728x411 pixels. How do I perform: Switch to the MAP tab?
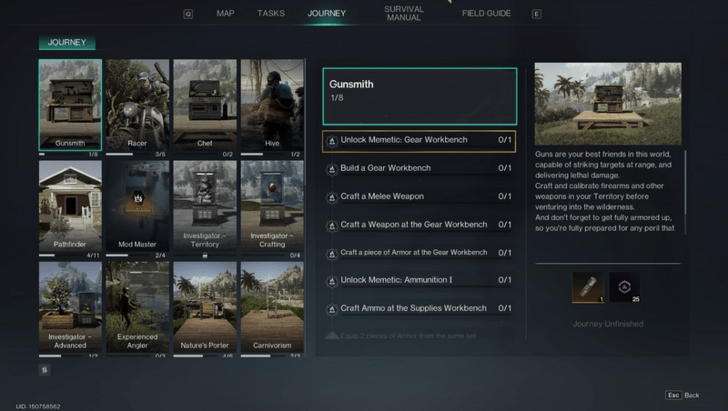coord(225,14)
